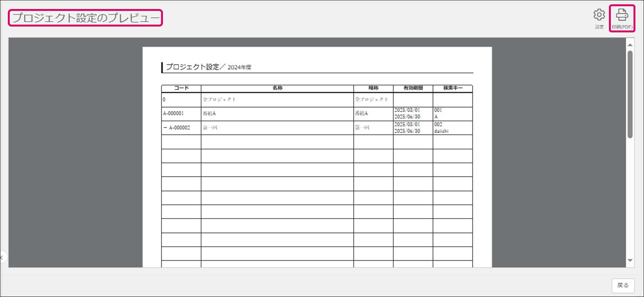Click the 戻る button
Viewport: 644px width, 297px height.
[x=623, y=285]
